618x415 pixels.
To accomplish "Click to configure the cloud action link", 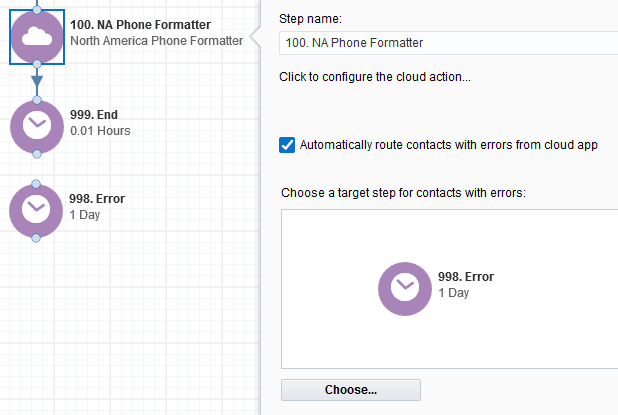I will (375, 76).
